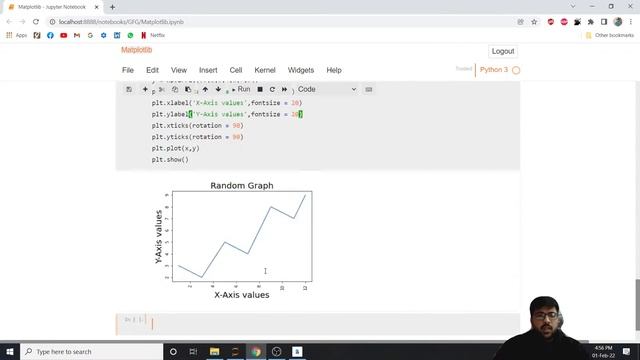This screenshot has width=640, height=360.
Task: Move selected cell down arrow
Action: [x=218, y=89]
